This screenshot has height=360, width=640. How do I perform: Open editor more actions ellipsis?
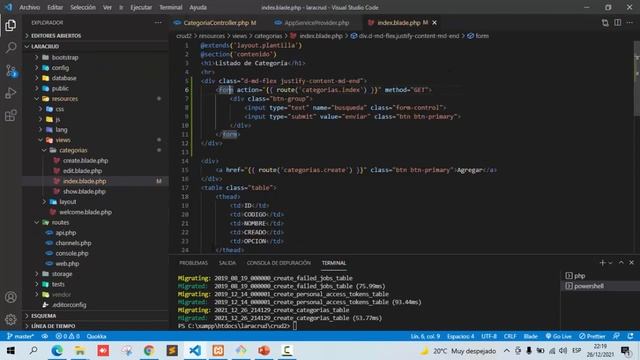click(630, 23)
